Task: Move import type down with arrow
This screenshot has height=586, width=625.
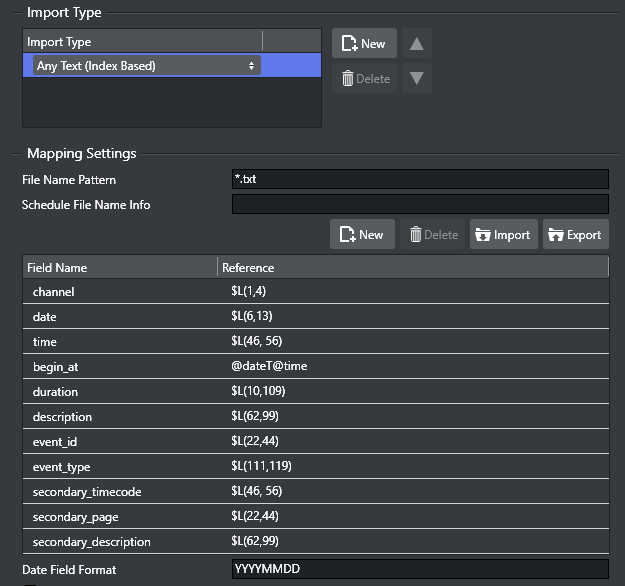Action: [x=417, y=78]
